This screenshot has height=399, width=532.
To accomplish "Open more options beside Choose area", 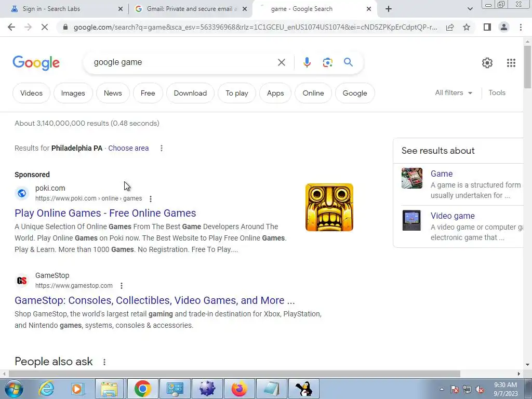I will [x=162, y=148].
